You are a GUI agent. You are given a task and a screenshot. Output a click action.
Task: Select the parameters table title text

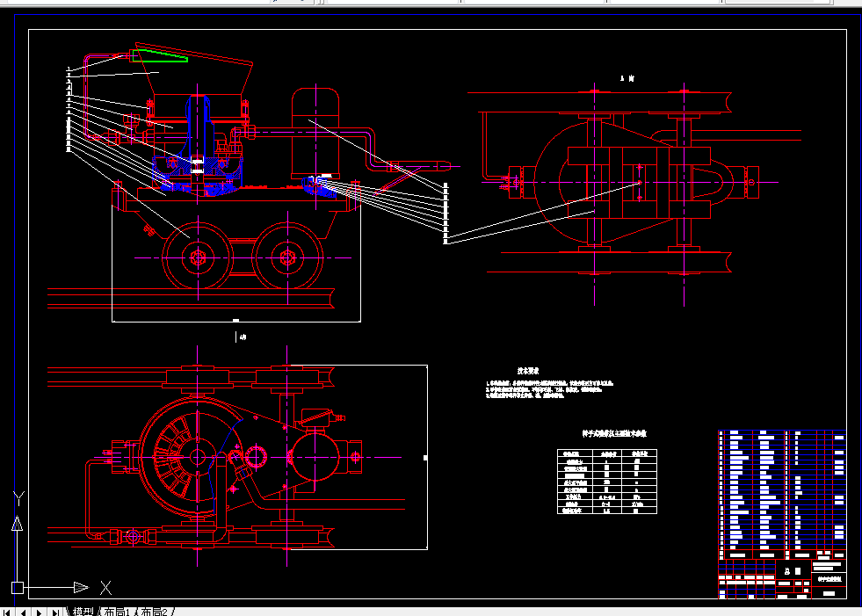[x=614, y=433]
